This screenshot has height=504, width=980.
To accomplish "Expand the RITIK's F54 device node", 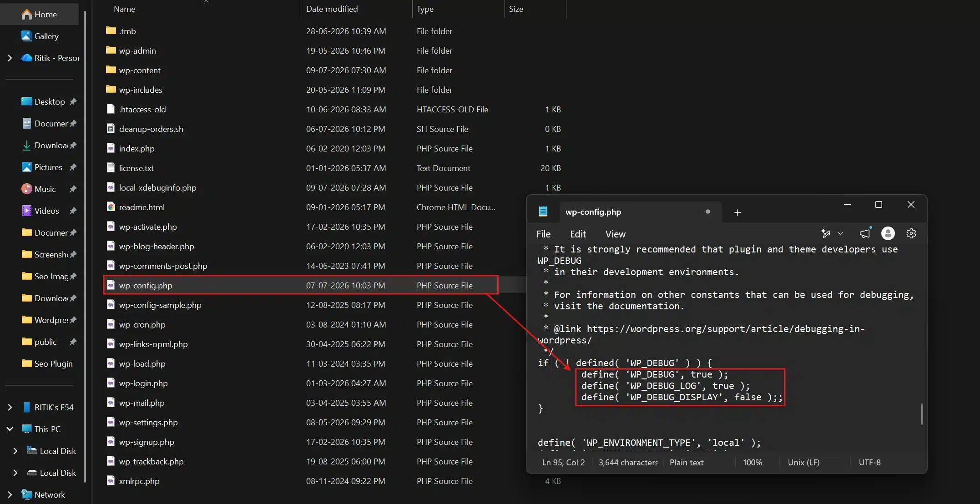I will click(x=10, y=408).
